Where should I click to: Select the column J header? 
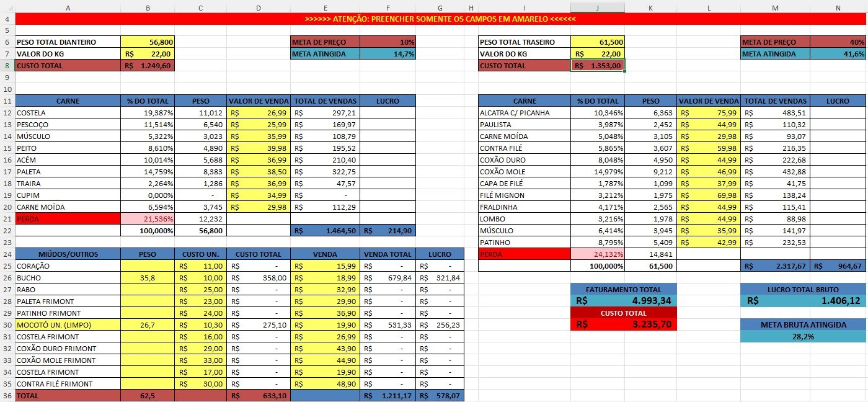click(x=597, y=7)
